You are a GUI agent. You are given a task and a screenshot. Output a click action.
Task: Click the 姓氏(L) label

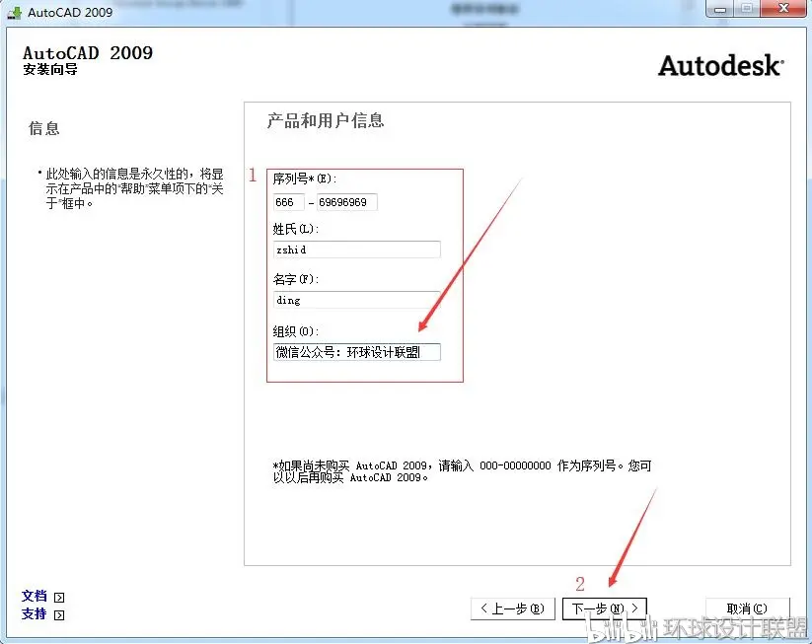(296, 229)
